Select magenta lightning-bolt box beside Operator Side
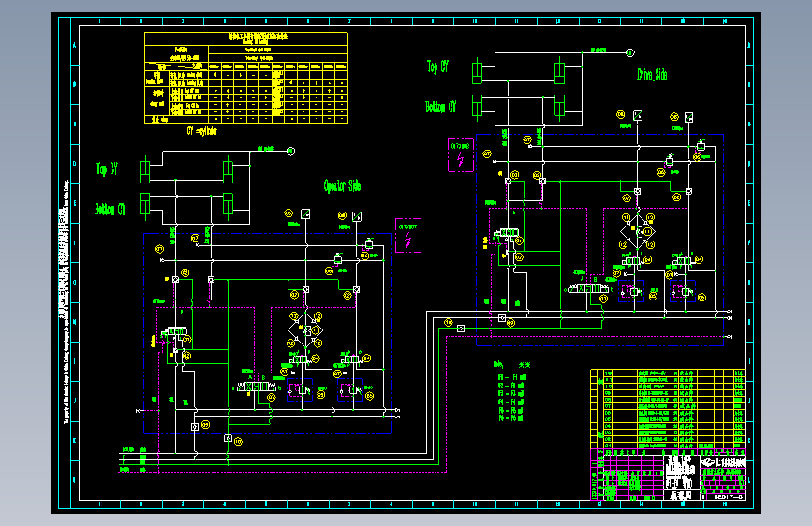This screenshot has height=526, width=812. tap(408, 236)
